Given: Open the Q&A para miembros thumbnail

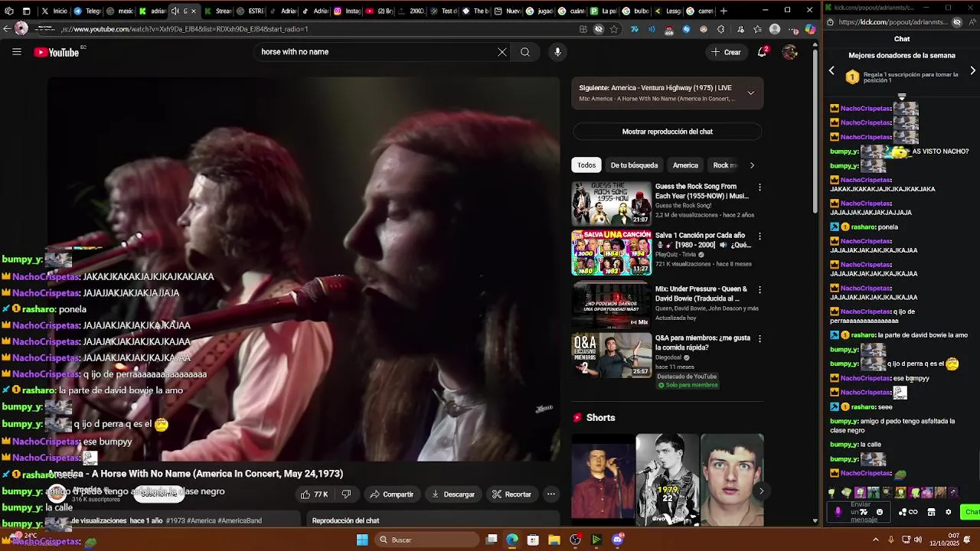Looking at the screenshot, I should pos(611,355).
